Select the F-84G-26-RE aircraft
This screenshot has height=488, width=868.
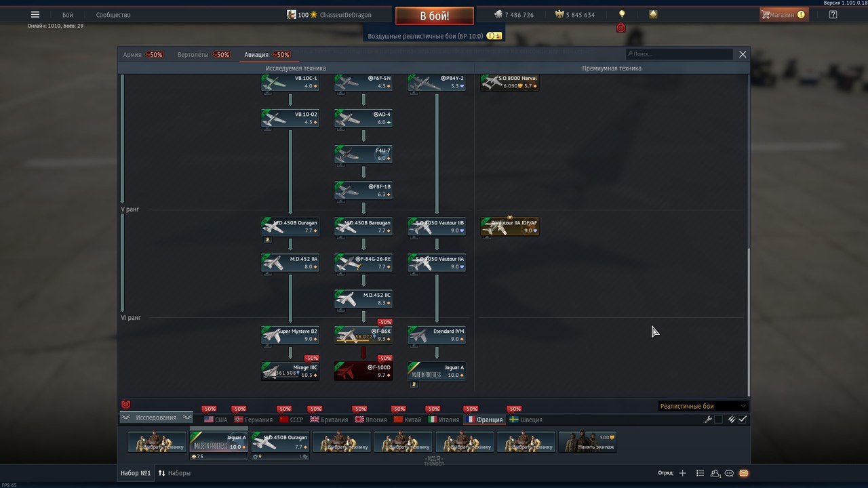[x=363, y=263]
